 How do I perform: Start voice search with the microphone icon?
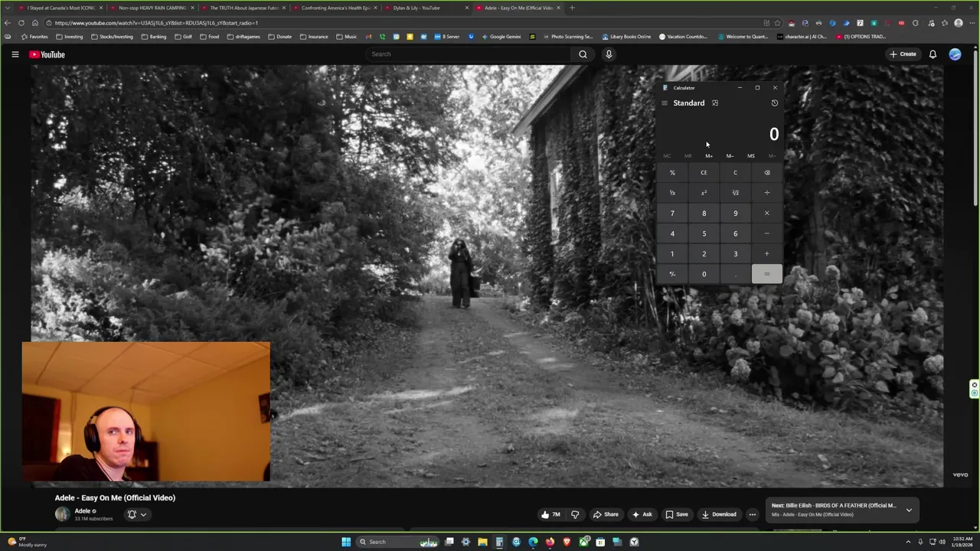tap(609, 54)
